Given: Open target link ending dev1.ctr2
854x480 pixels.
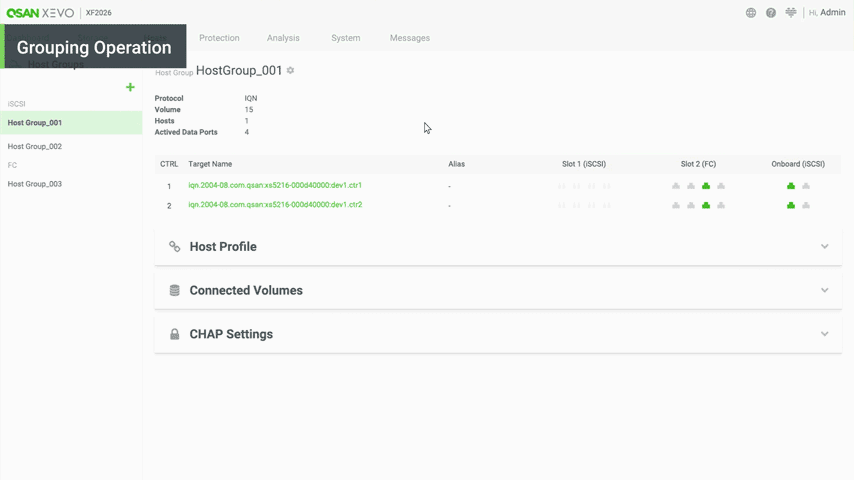Looking at the screenshot, I should (x=275, y=205).
